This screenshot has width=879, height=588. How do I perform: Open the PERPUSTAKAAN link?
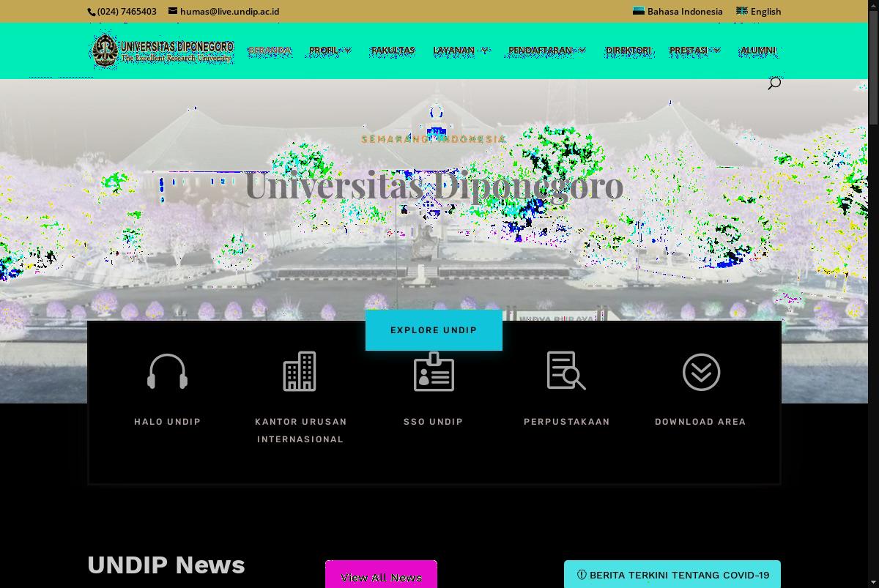point(567,422)
